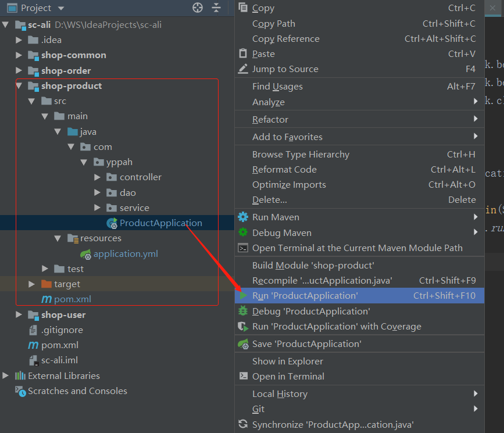Click the collapse all icon in Project panel
Image resolution: width=504 pixels, height=433 pixels.
pos(216,8)
